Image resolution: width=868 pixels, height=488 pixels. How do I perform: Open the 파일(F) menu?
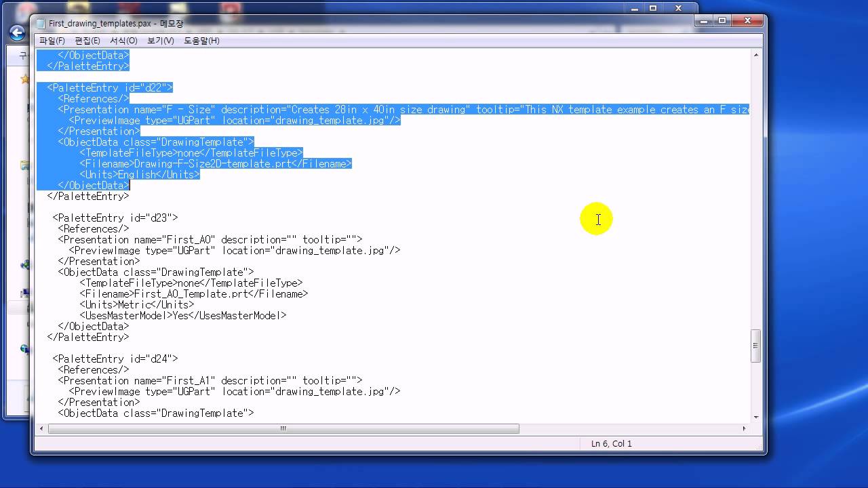click(x=52, y=41)
